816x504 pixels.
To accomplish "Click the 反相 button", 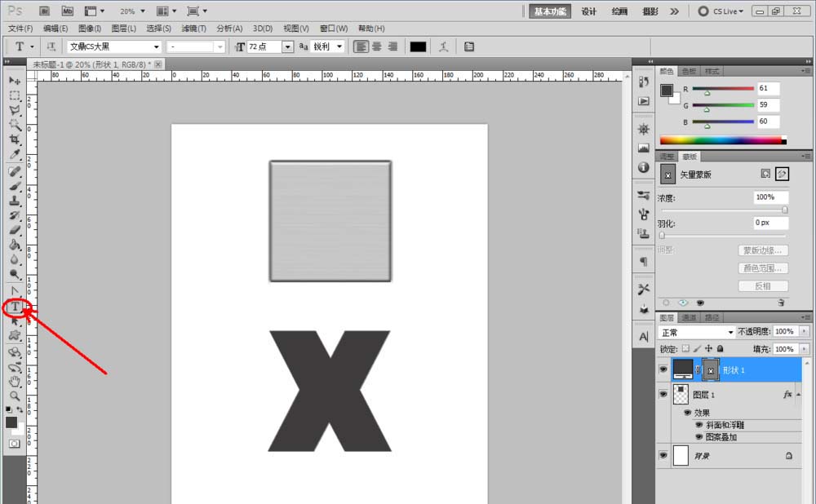I will pos(763,286).
